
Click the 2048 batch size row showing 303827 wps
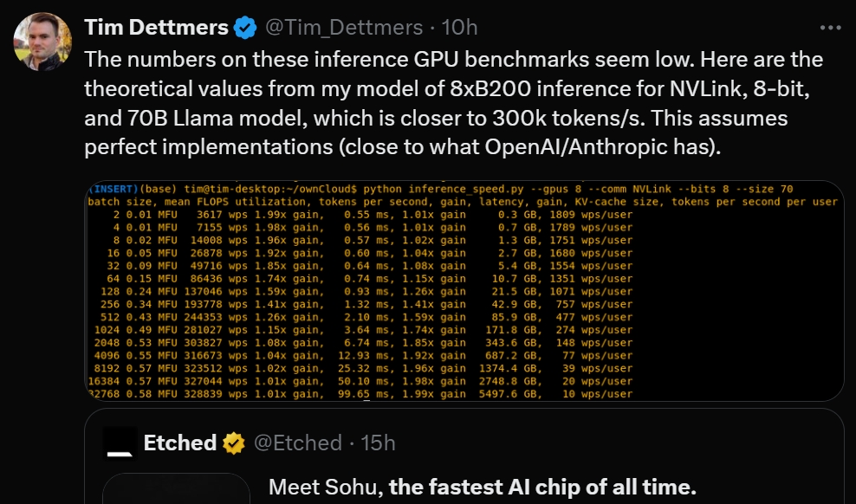pyautogui.click(x=360, y=343)
